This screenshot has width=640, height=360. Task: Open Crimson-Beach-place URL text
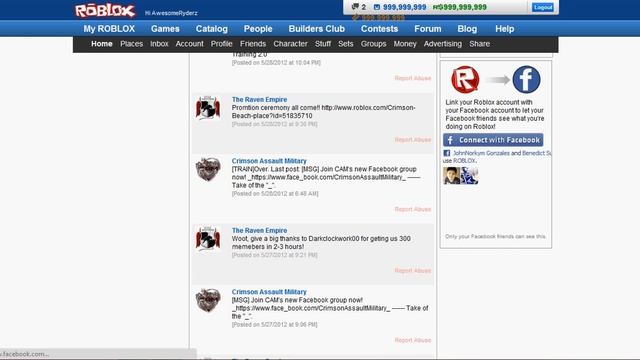point(323,112)
